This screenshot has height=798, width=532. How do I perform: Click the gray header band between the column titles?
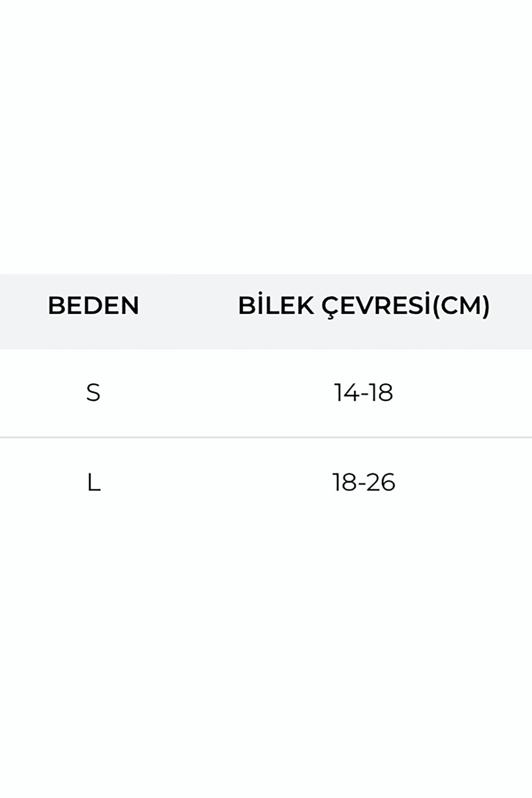point(188,306)
